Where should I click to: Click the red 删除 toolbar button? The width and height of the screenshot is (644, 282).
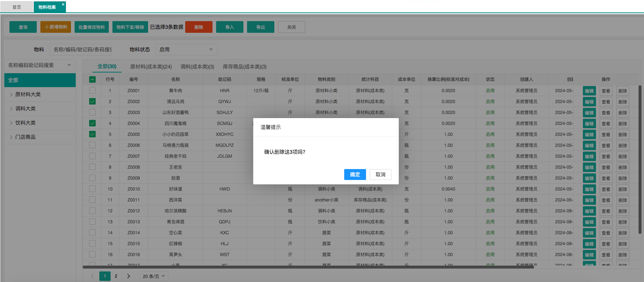click(x=199, y=27)
